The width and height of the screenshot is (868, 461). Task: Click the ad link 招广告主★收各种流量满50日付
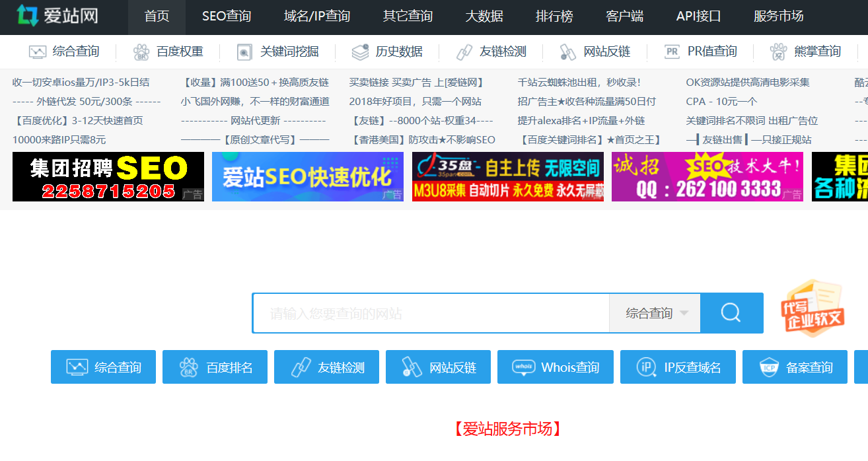587,102
